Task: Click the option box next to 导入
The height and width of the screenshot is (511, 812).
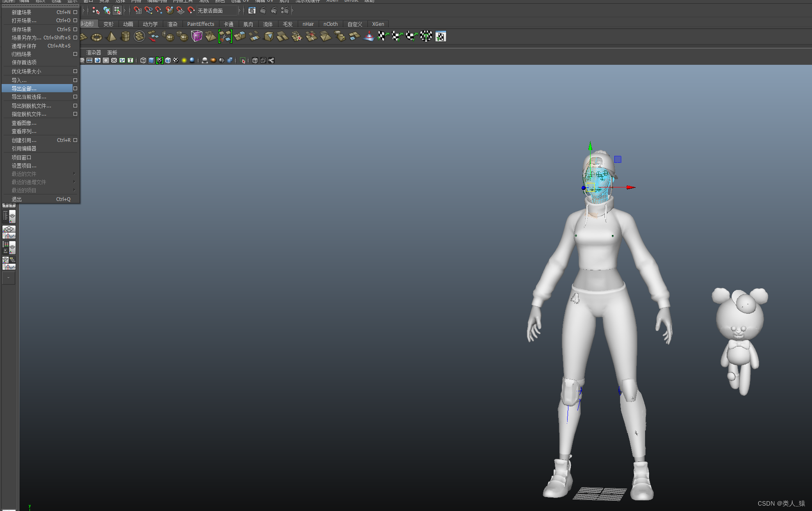Action: [x=75, y=80]
